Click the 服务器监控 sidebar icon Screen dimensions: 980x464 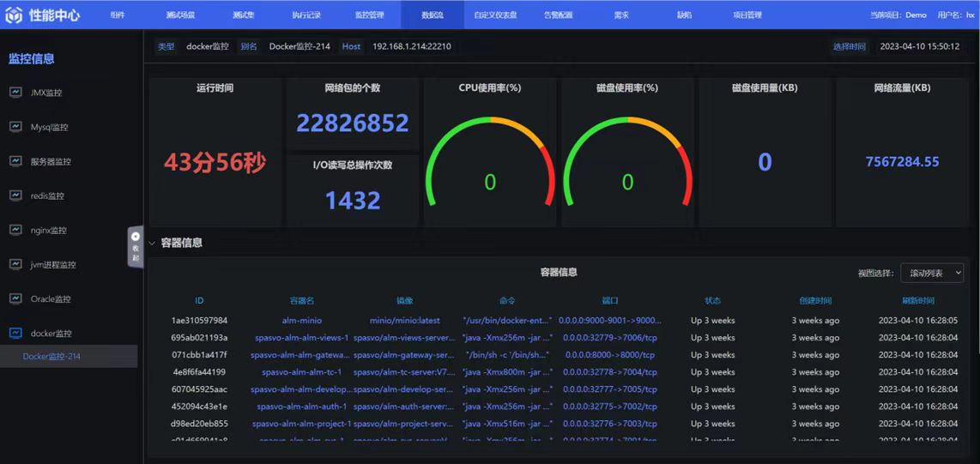(15, 161)
